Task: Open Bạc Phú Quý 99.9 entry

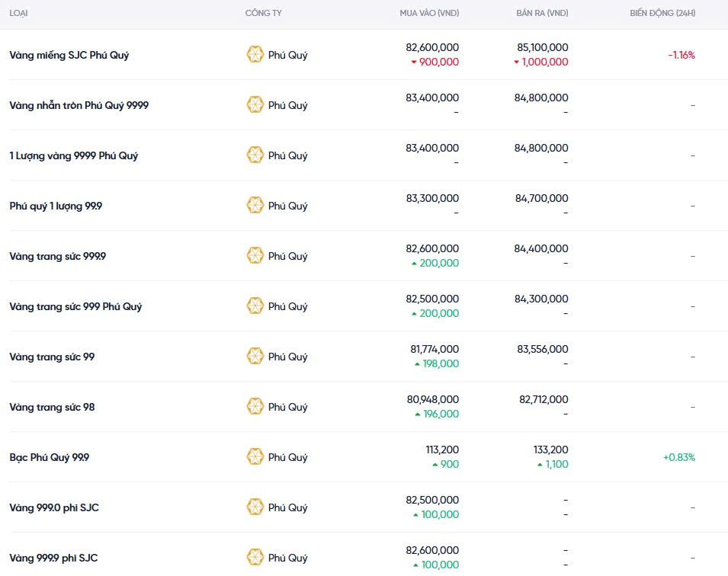Action: click(x=50, y=457)
